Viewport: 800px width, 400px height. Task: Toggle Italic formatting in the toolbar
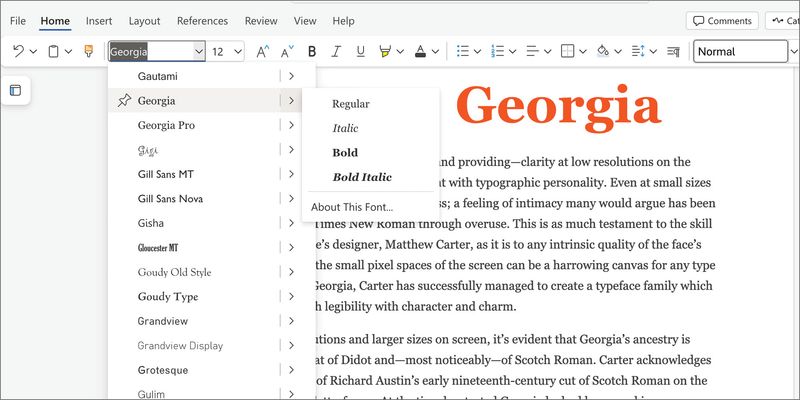335,51
